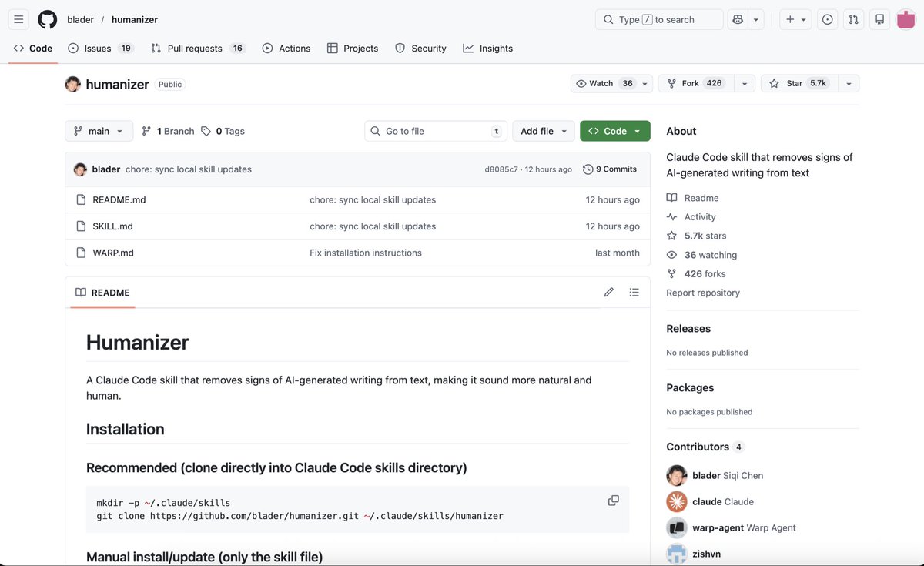924x566 pixels.
Task: Open the claude contributor avatar
Action: pyautogui.click(x=677, y=501)
